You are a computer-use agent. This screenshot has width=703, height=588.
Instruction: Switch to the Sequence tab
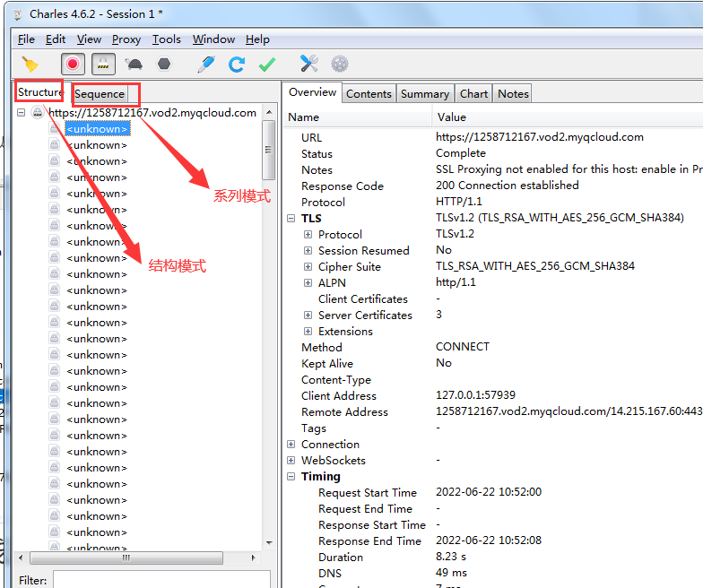(x=100, y=94)
